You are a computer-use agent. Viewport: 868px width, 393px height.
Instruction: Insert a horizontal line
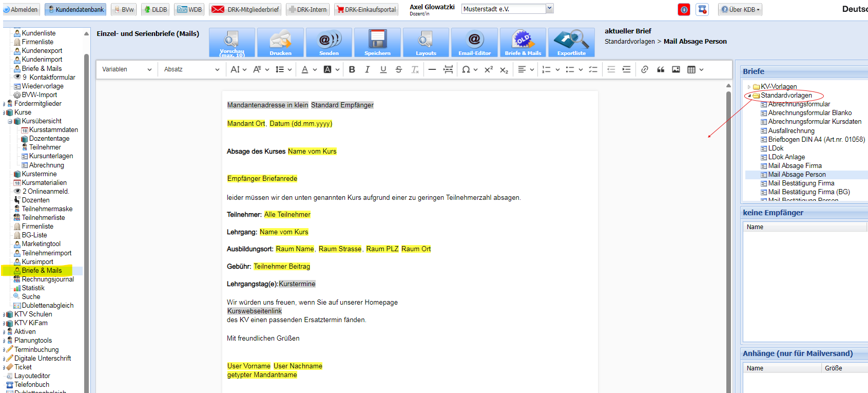click(432, 69)
